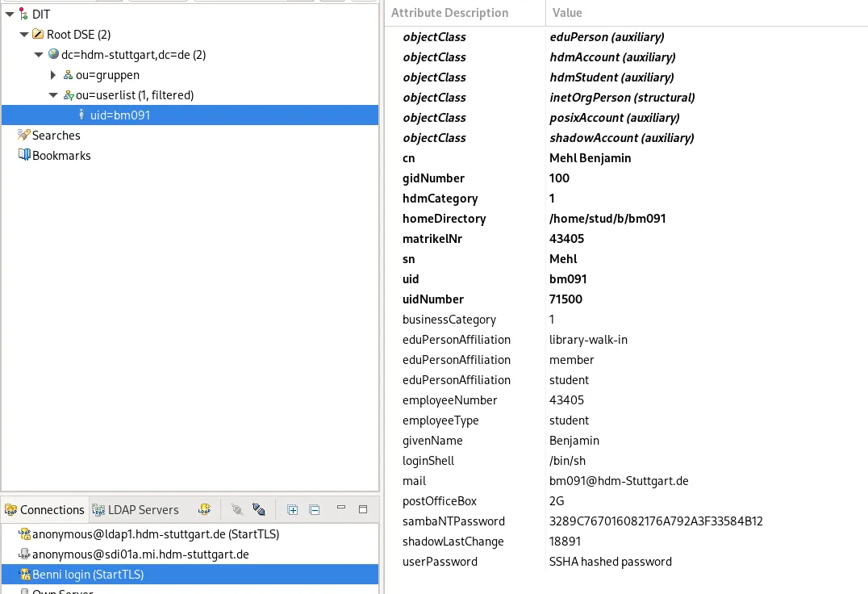Screen dimensions: 868x594
Task: Expand the ou=gruppen tree node
Action: 52,74
